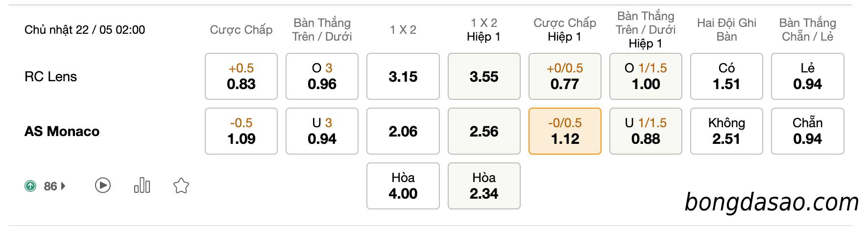Select Không both teams score 2.51

coord(726,131)
